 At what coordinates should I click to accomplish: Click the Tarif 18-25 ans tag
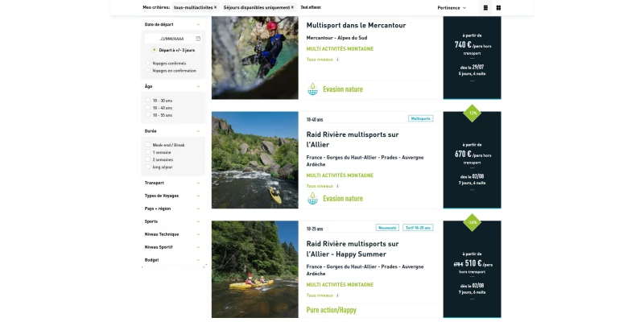(x=418, y=228)
